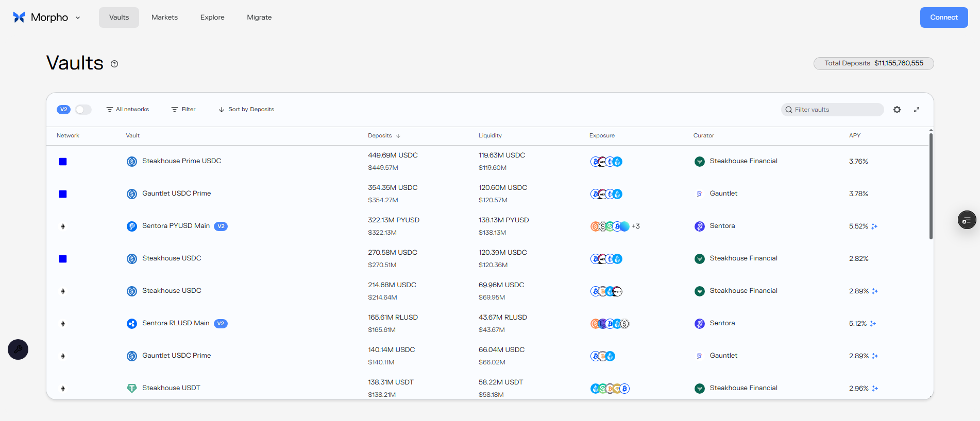Image resolution: width=980 pixels, height=421 pixels.
Task: Click the Connect wallet button
Action: [x=944, y=17]
